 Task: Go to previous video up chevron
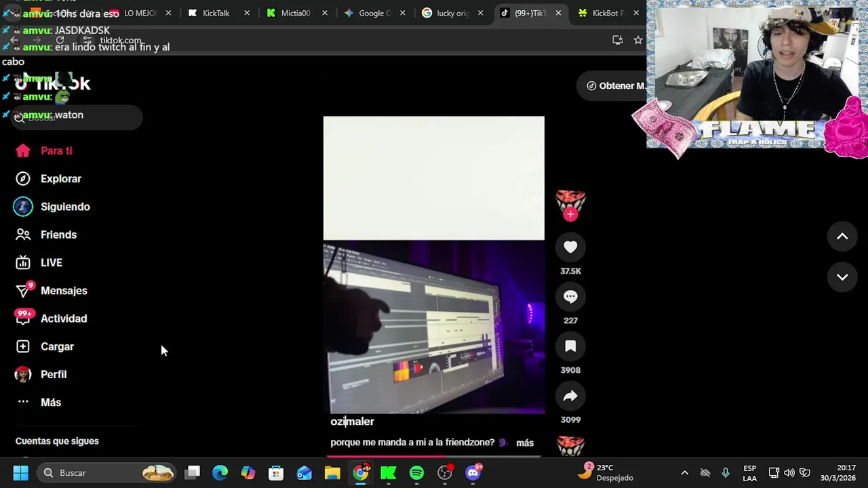[x=842, y=237]
